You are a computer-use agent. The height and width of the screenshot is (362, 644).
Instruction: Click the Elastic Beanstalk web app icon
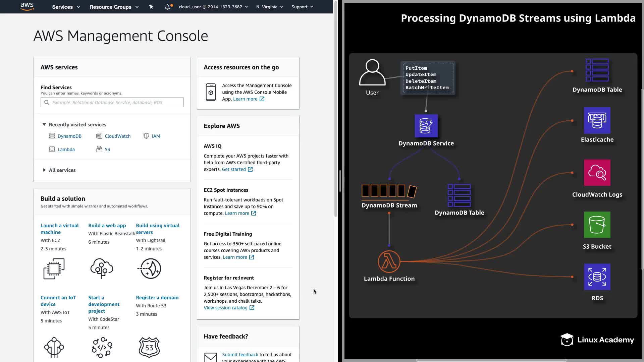102,268
